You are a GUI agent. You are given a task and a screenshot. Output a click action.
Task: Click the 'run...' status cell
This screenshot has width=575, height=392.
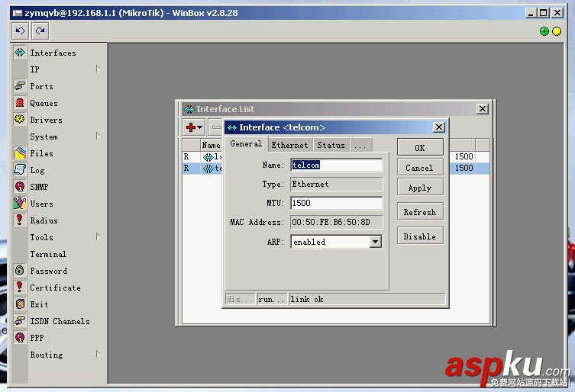(x=272, y=299)
